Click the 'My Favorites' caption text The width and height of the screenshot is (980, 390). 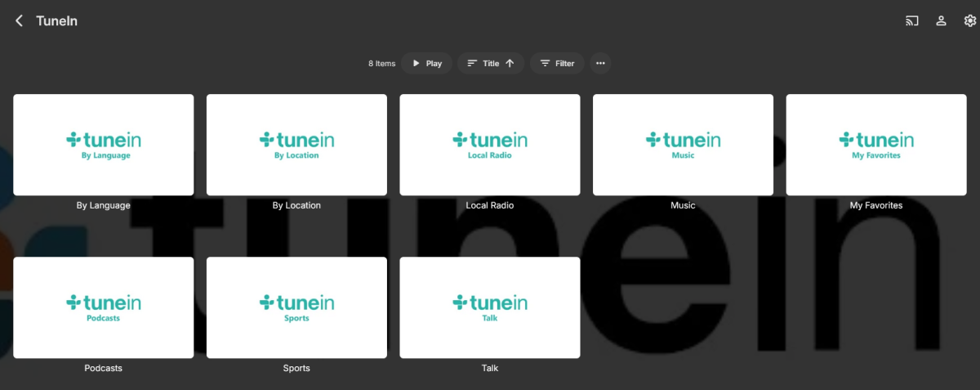click(876, 206)
